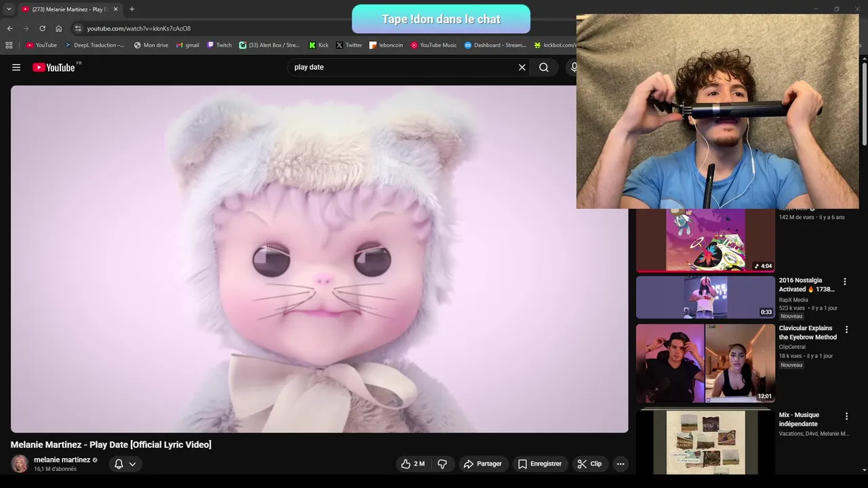Viewport: 868px width, 488px height.
Task: Open the browser home page
Action: tap(58, 28)
